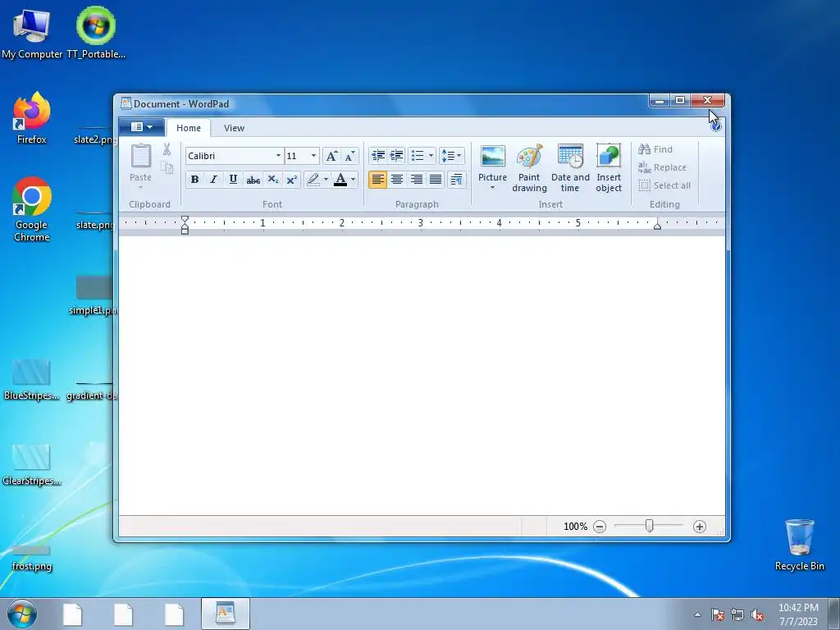Image resolution: width=840 pixels, height=630 pixels.
Task: Toggle Bold formatting
Action: 195,180
